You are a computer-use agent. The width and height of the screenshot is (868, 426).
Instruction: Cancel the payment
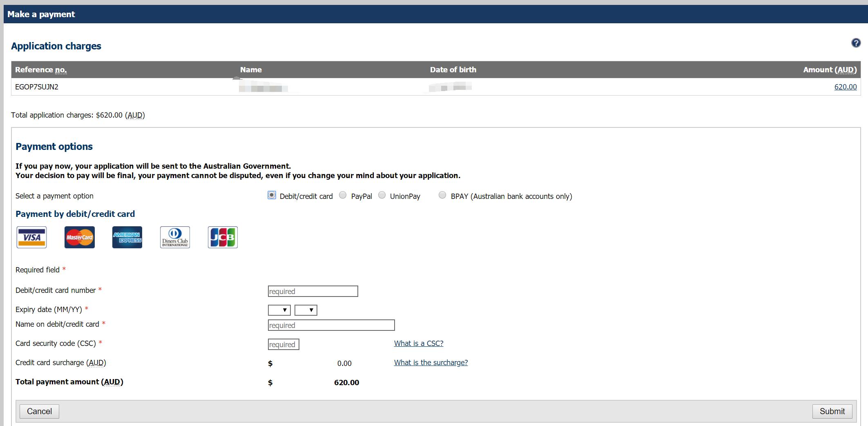[x=39, y=411]
